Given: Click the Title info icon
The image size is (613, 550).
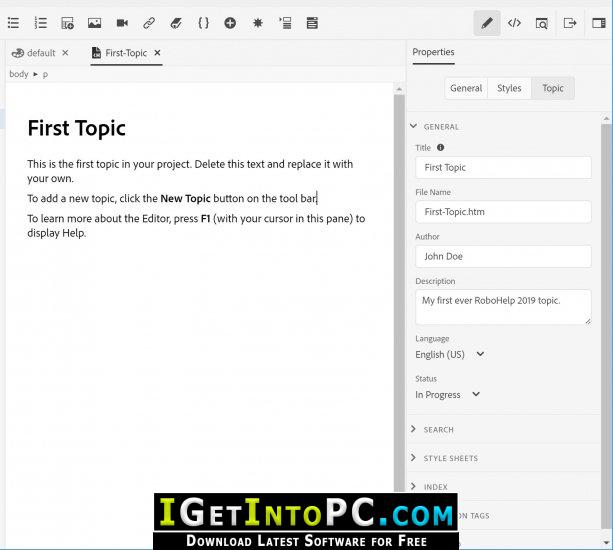Looking at the screenshot, I should pos(441,148).
